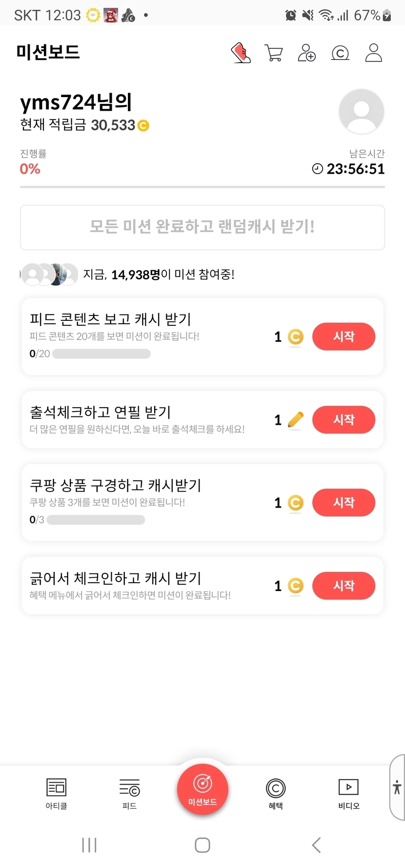This screenshot has width=405, height=868.
Task: Open the 혜택 tab
Action: pyautogui.click(x=276, y=793)
